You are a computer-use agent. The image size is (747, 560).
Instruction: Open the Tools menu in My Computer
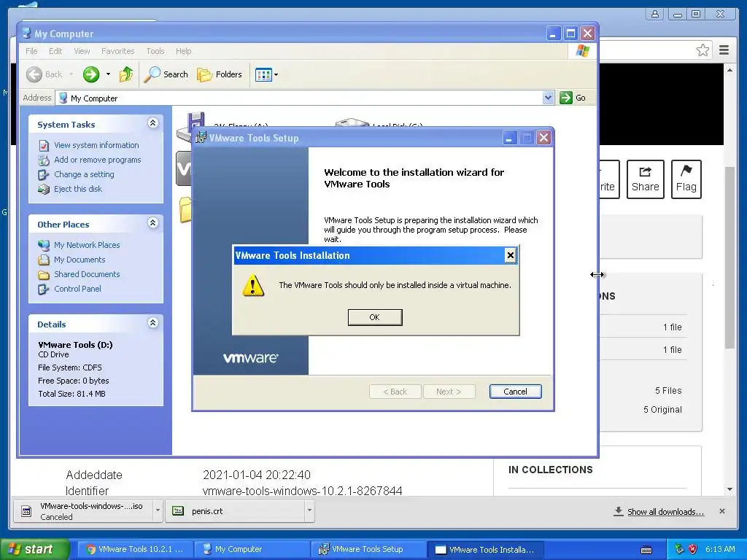(x=155, y=51)
